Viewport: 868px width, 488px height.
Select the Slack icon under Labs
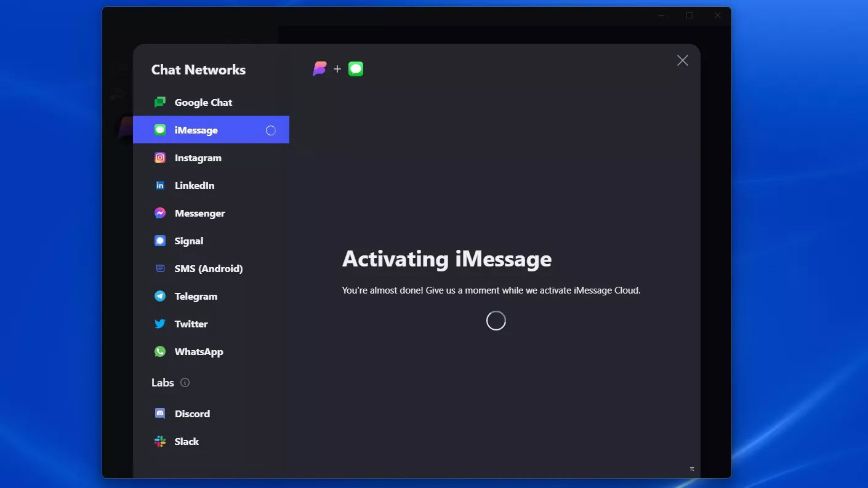point(160,442)
